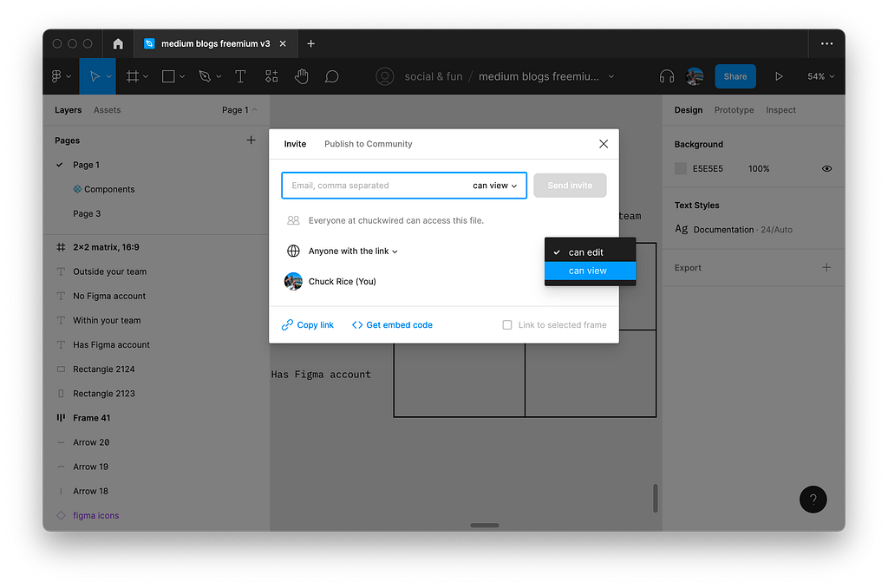The image size is (888, 588).
Task: Open the Page 1 selector dropdown
Action: (239, 110)
